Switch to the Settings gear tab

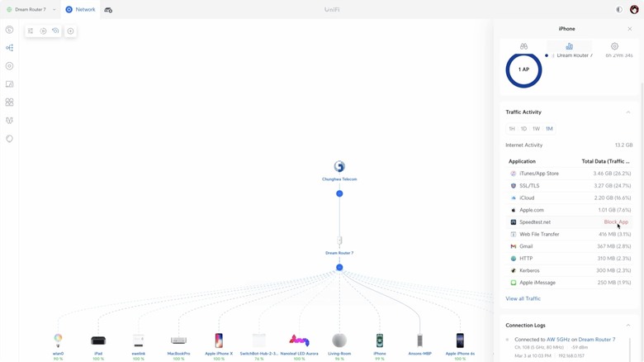click(x=614, y=46)
